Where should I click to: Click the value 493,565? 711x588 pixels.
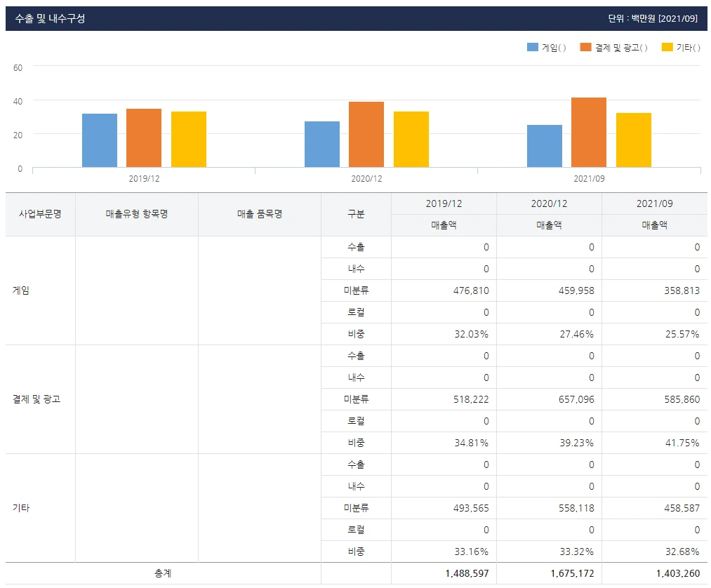471,508
